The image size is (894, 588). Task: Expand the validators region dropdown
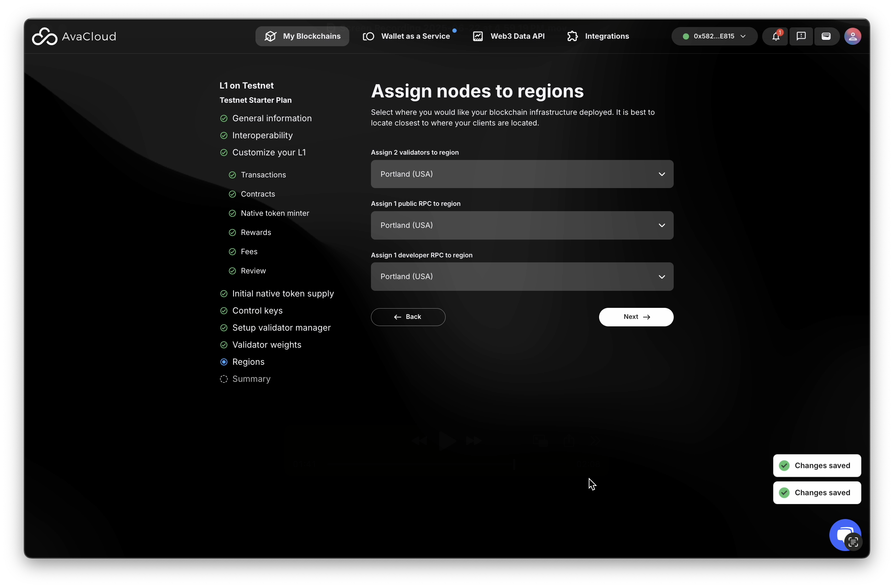(x=522, y=174)
